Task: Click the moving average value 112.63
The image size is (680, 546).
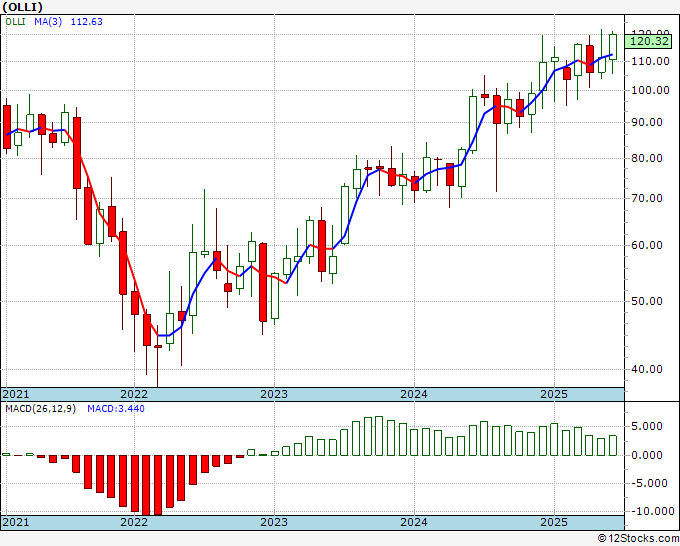Action: click(87, 21)
